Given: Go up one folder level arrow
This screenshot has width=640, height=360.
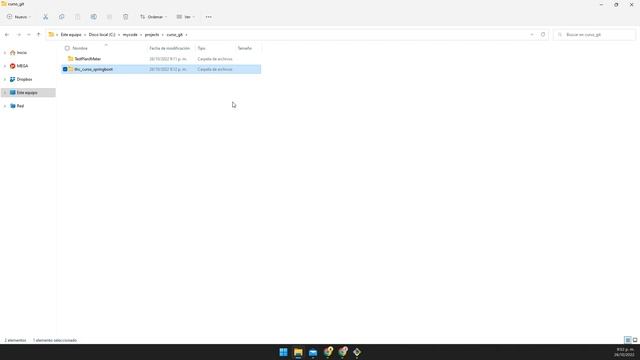Looking at the screenshot, I should click(38, 35).
